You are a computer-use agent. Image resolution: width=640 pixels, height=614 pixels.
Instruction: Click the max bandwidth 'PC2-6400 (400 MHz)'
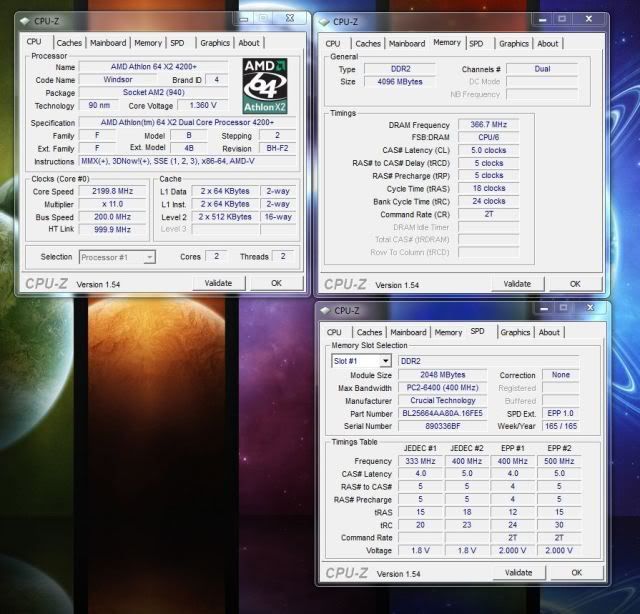[442, 387]
